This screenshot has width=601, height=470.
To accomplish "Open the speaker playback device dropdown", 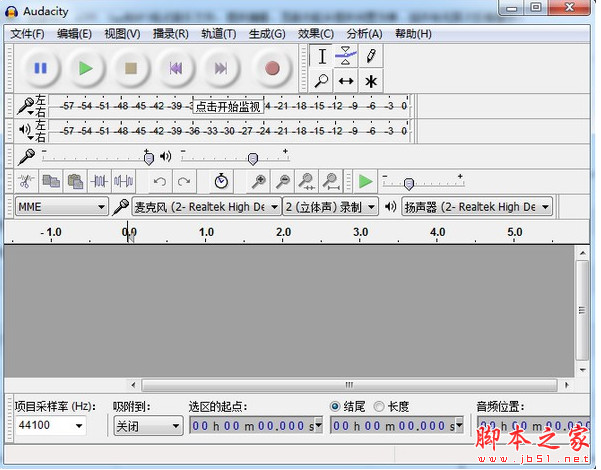I will 477,207.
